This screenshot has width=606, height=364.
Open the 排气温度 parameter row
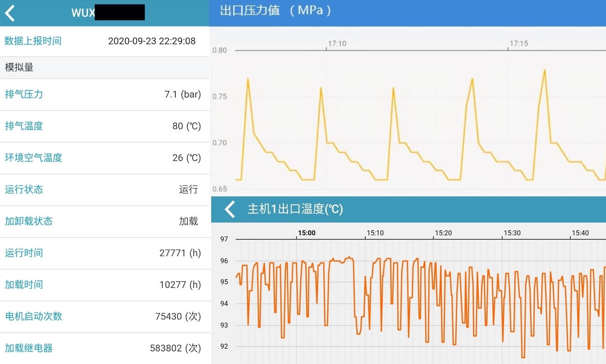pos(104,126)
